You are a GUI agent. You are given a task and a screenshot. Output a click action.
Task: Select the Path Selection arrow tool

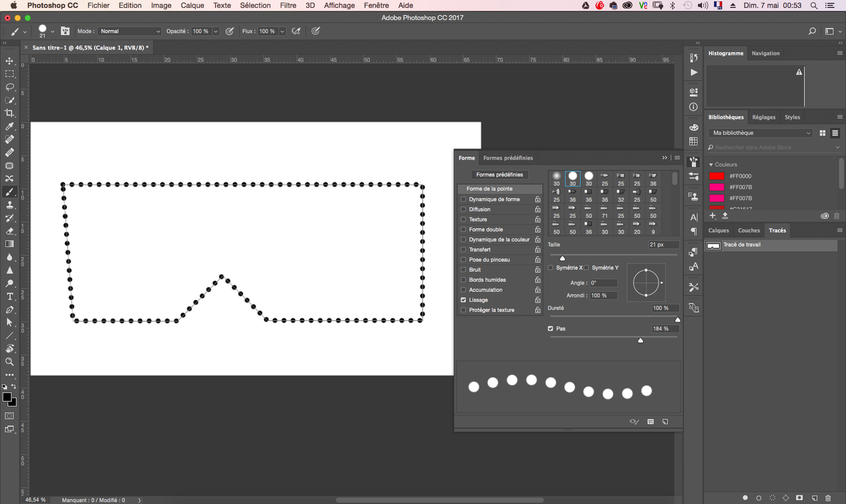coord(9,322)
